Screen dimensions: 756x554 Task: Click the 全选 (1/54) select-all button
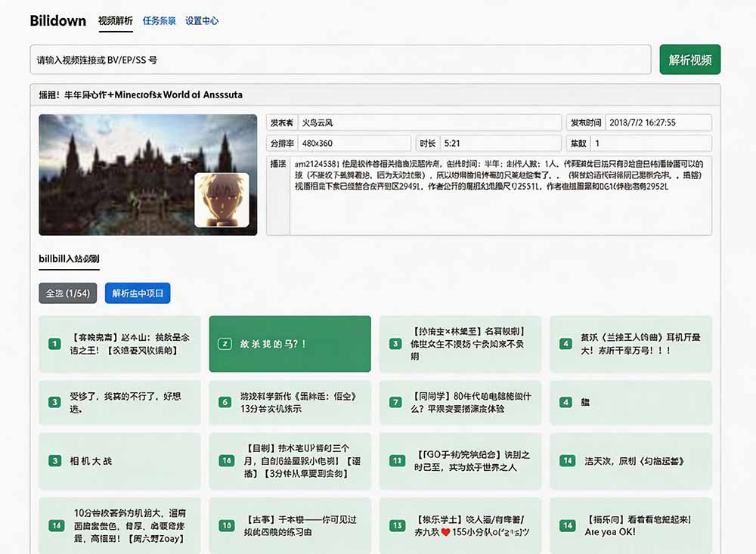[x=68, y=293]
